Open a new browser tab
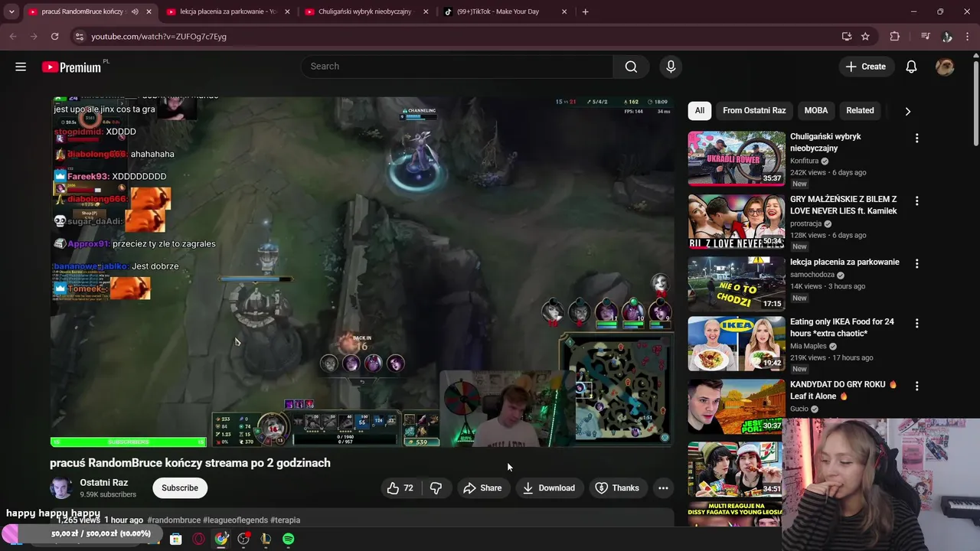Image resolution: width=980 pixels, height=551 pixels. pyautogui.click(x=585, y=11)
